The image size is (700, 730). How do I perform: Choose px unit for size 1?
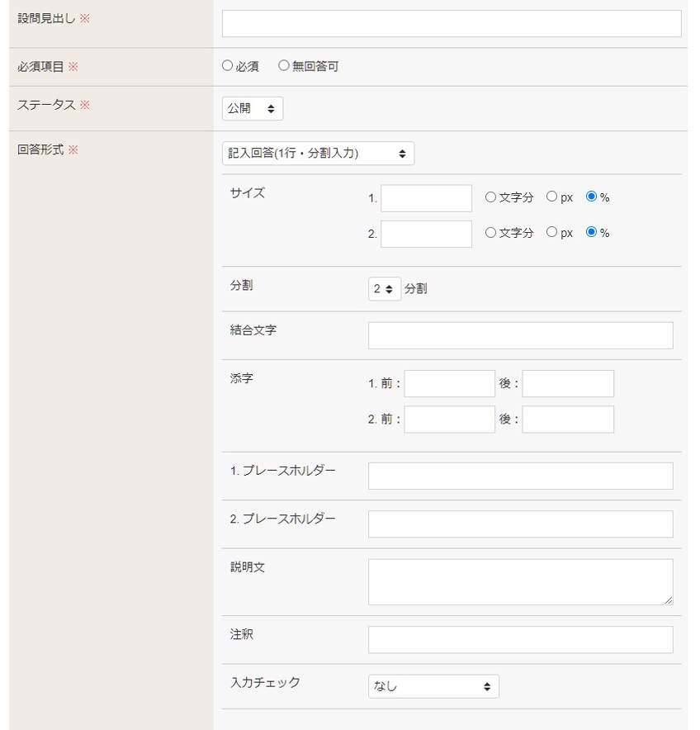pyautogui.click(x=552, y=197)
